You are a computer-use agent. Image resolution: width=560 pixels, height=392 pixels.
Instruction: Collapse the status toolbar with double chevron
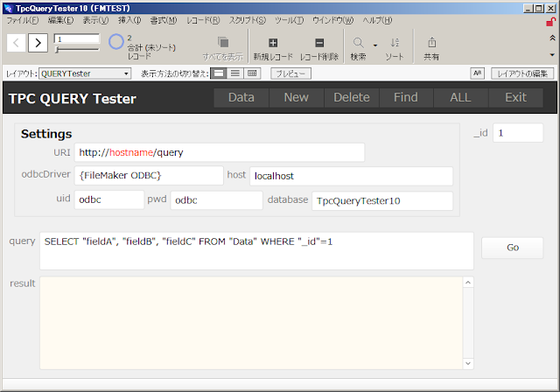[x=552, y=38]
